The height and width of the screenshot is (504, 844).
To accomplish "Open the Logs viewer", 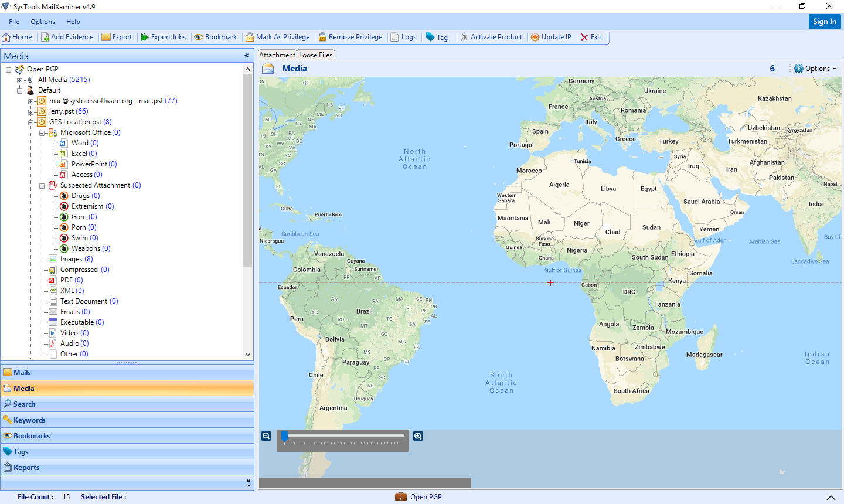I will pos(403,37).
